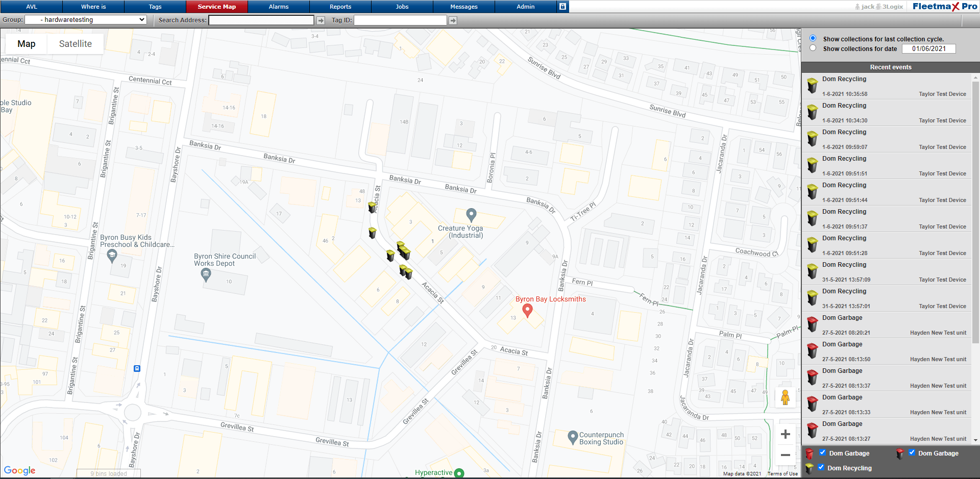The height and width of the screenshot is (479, 980).
Task: Click the Recent events header
Action: (891, 67)
